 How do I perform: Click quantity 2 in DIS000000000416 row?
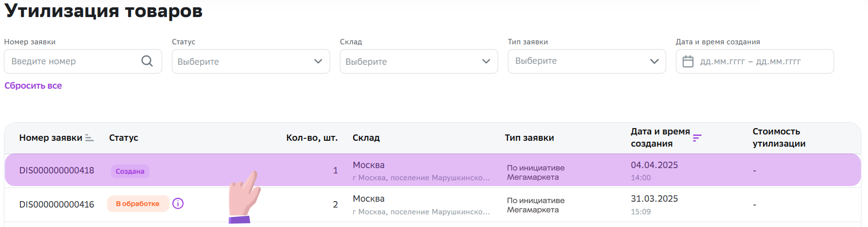pos(335,204)
